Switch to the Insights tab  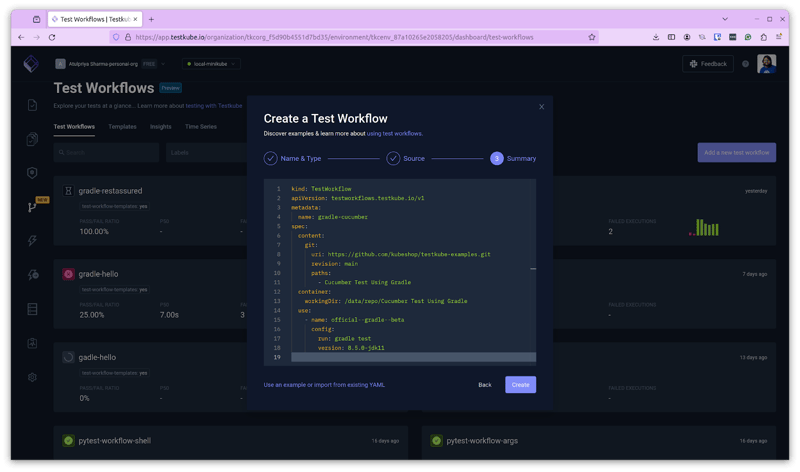[161, 127]
